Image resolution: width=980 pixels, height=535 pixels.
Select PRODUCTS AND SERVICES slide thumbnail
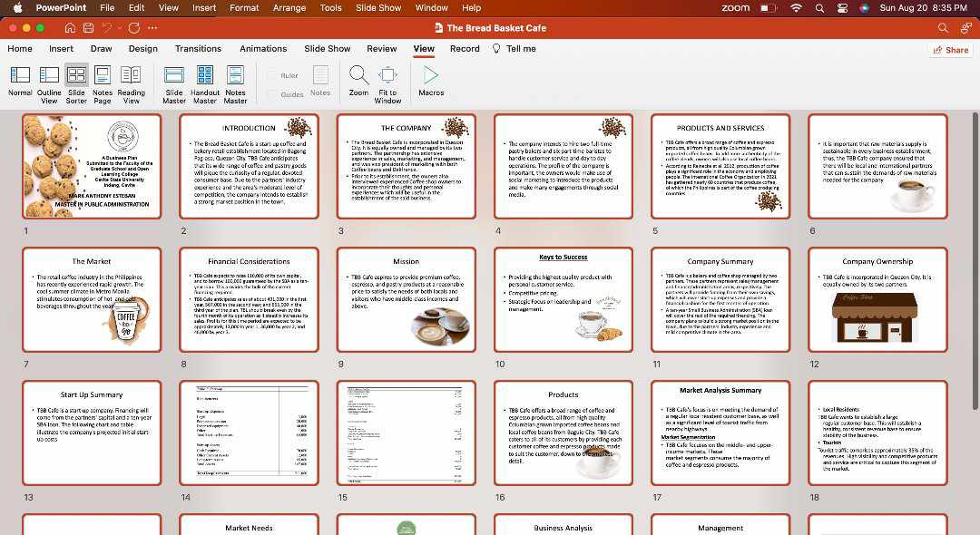point(720,166)
